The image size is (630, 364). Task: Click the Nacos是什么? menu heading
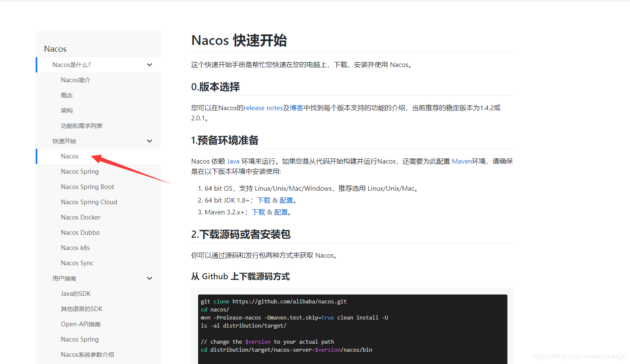click(x=72, y=65)
